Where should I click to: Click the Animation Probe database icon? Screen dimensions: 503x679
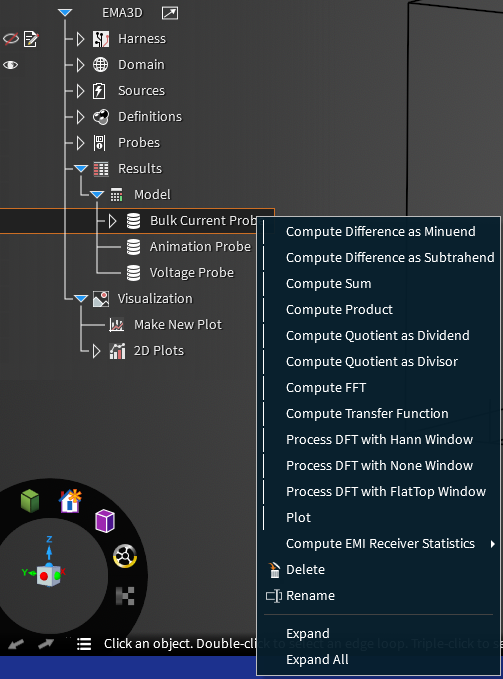(x=133, y=247)
